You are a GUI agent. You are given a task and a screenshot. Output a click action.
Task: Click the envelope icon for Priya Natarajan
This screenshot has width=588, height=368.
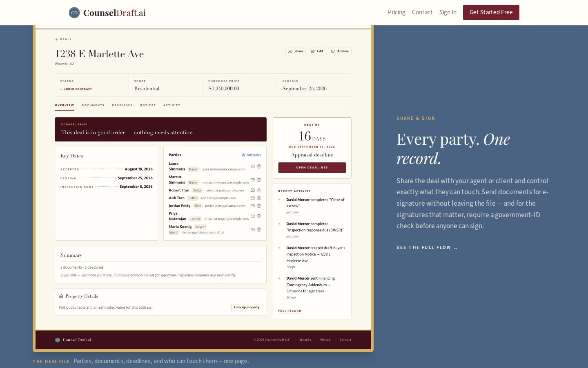pos(252,216)
